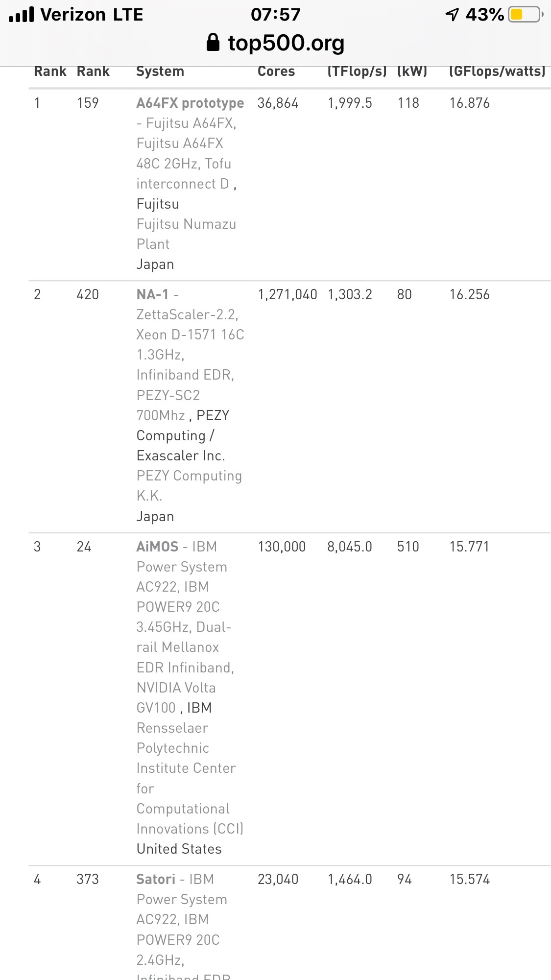Open the AiMOS system link
The image size is (551, 980).
tap(157, 547)
